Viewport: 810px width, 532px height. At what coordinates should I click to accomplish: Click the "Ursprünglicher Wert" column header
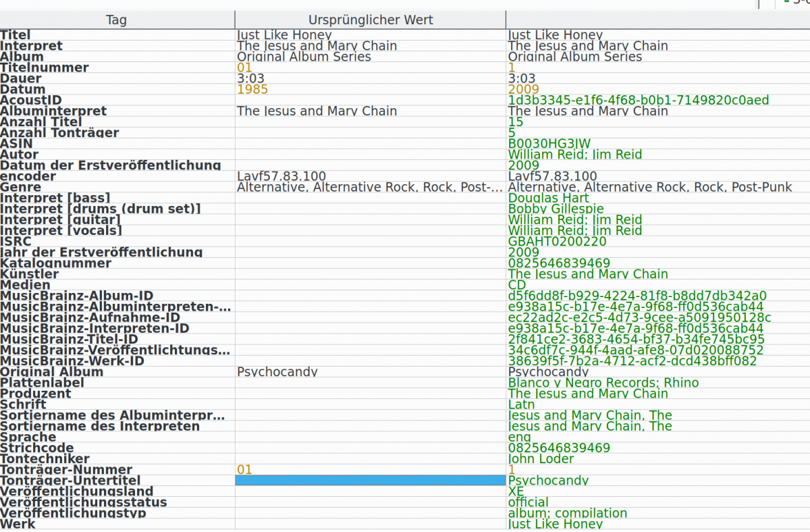pos(370,20)
